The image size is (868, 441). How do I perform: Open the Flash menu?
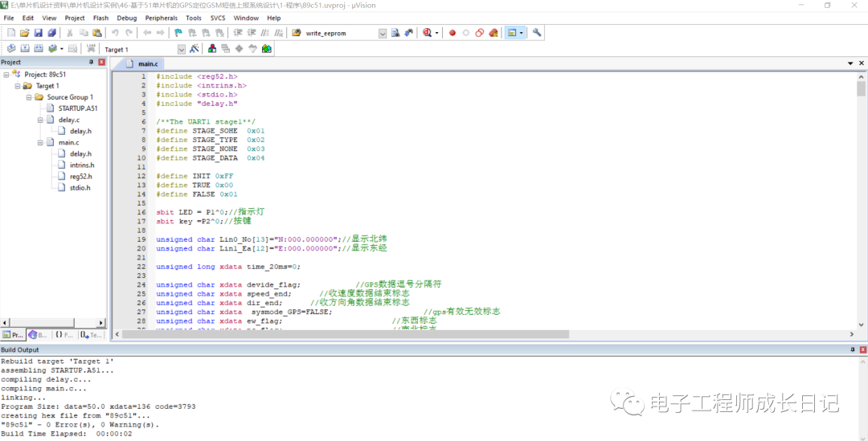tap(100, 18)
